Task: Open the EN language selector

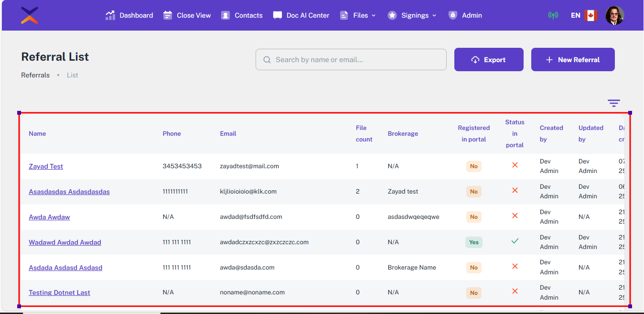Action: [x=575, y=15]
